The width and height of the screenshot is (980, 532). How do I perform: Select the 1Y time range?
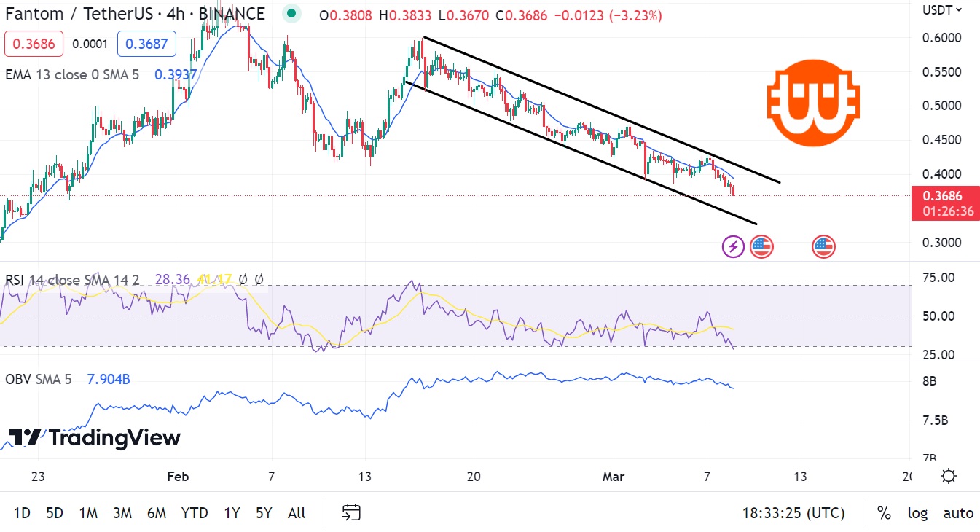pyautogui.click(x=232, y=513)
